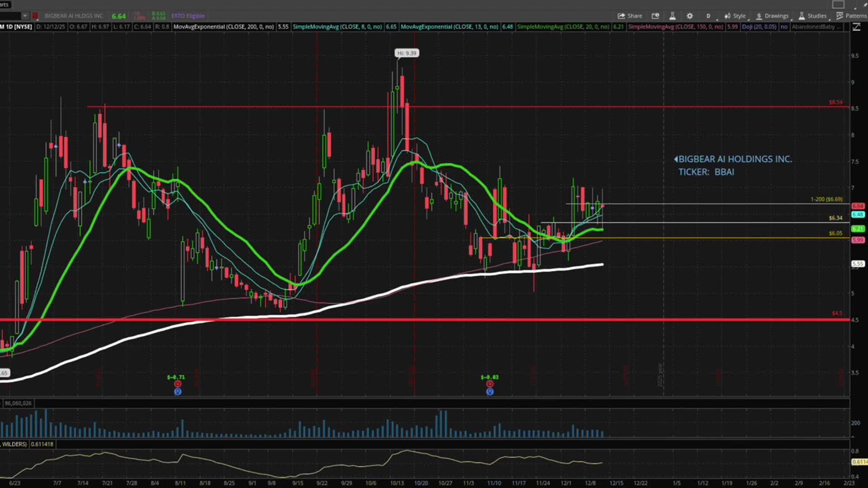
Task: Toggle chart scale icon at top right
Action: point(856,27)
